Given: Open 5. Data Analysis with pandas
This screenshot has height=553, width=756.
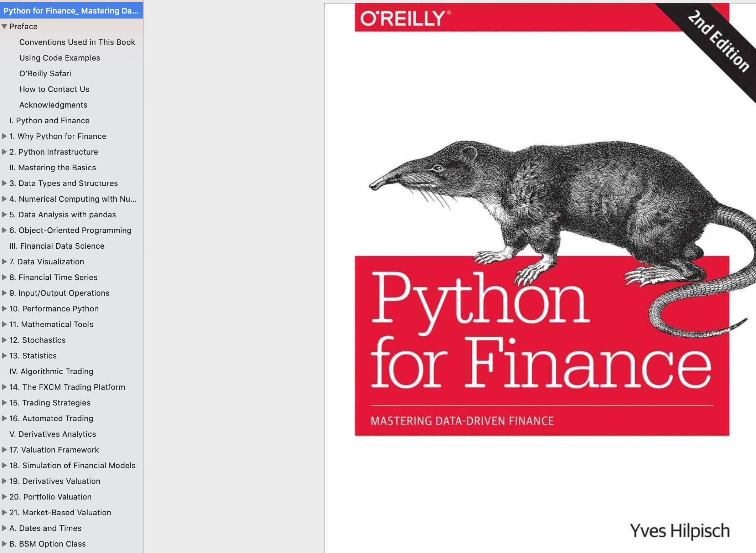Looking at the screenshot, I should [x=63, y=215].
